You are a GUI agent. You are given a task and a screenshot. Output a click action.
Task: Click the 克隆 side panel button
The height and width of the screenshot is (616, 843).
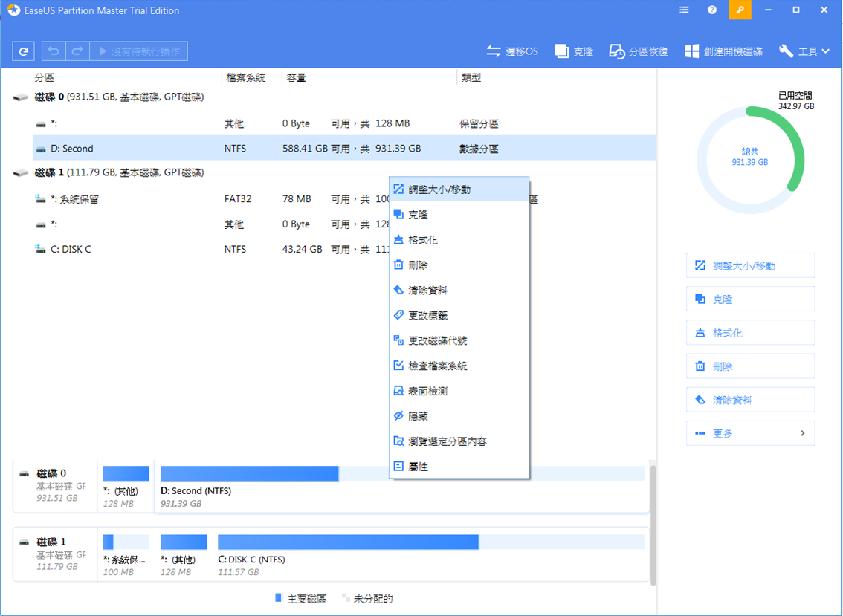(750, 299)
